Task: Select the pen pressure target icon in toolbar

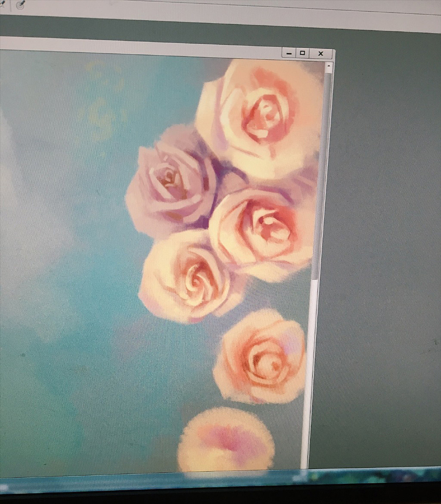Action: click(x=20, y=5)
